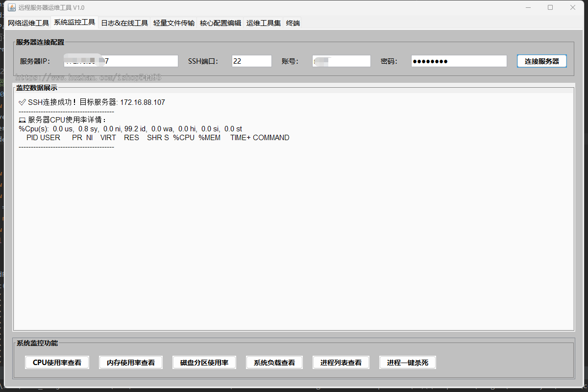Click the Java app icon in title bar
Screen dimensions: 588x392
click(11, 7)
